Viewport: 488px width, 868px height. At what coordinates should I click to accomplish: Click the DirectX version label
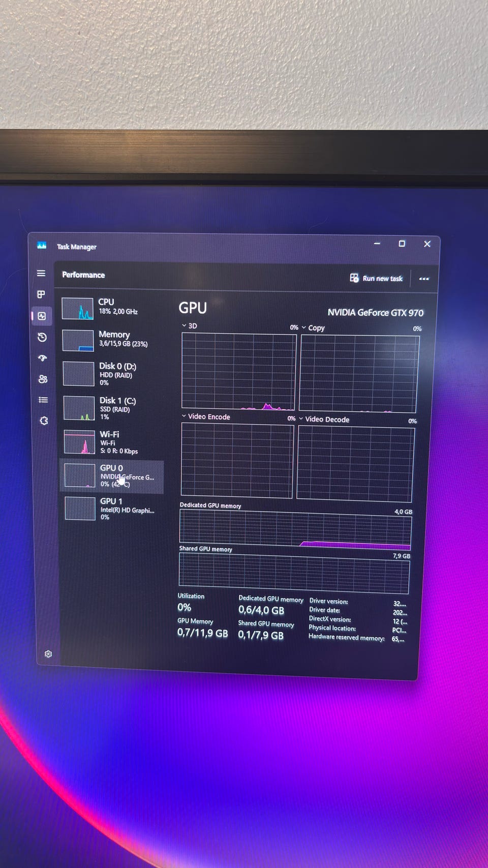click(x=330, y=619)
